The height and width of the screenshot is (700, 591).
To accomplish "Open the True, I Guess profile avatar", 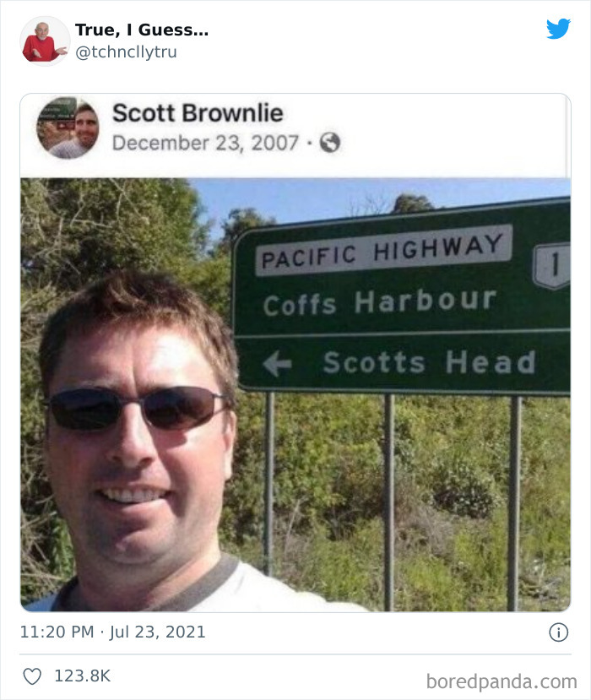I will [44, 41].
